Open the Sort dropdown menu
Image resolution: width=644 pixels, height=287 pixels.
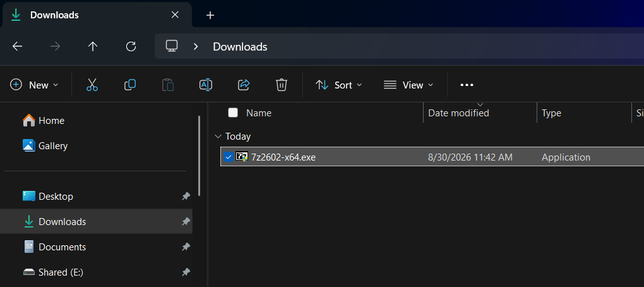pyautogui.click(x=338, y=85)
